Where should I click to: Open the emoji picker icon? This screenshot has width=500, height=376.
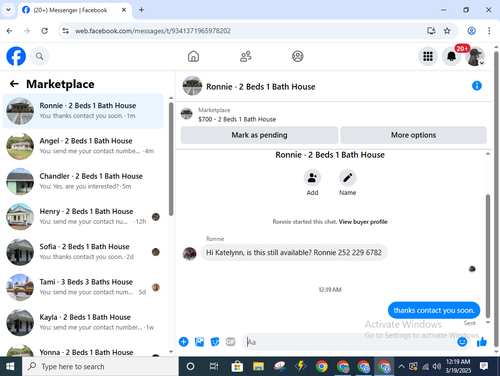462,342
